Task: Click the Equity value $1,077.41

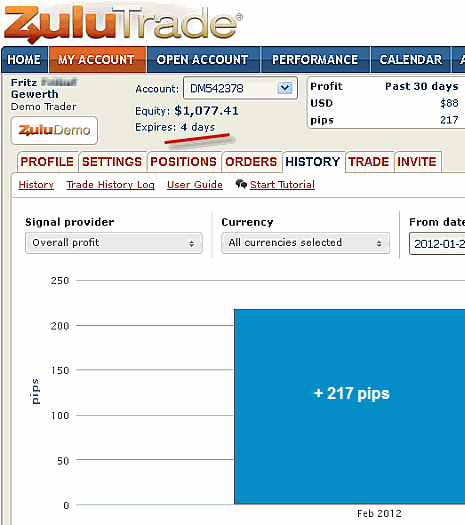Action: [207, 111]
